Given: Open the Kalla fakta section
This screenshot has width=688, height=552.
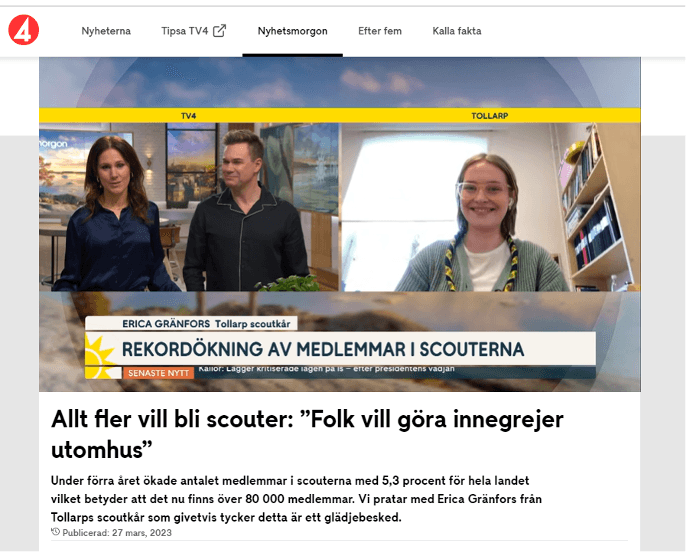Looking at the screenshot, I should click(x=457, y=31).
